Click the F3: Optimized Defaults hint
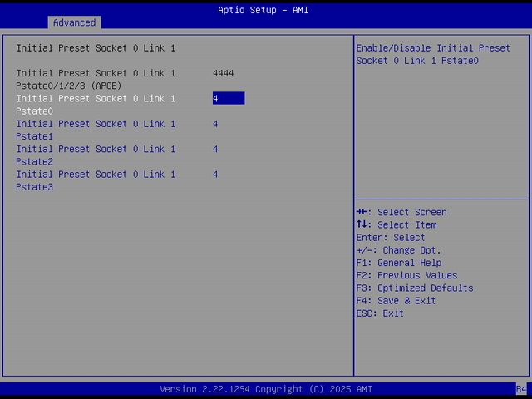 [x=415, y=288]
